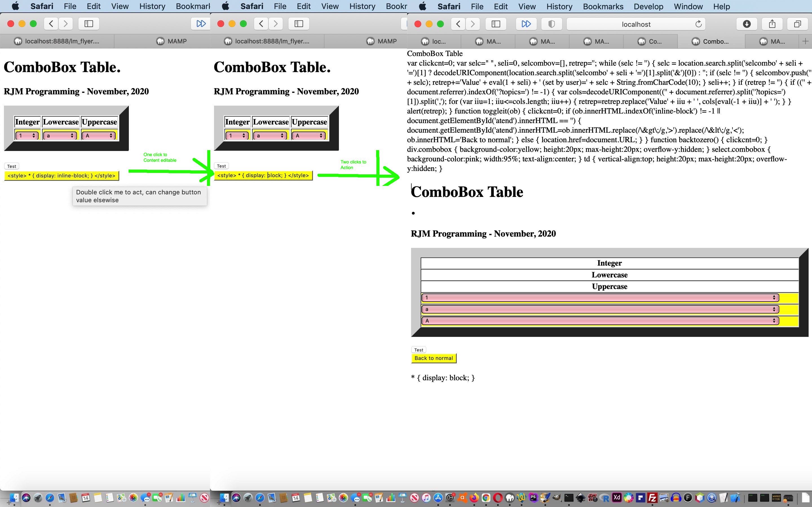Image resolution: width=812 pixels, height=507 pixels.
Task: Click the Back to normal button
Action: point(434,358)
